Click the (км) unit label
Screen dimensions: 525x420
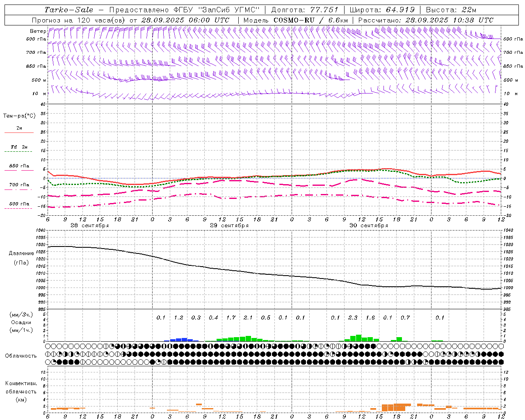[21, 399]
